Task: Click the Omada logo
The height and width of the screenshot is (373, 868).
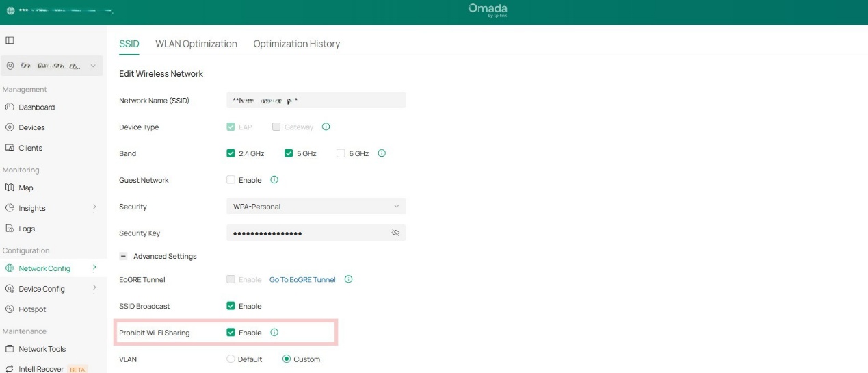Action: tap(488, 10)
